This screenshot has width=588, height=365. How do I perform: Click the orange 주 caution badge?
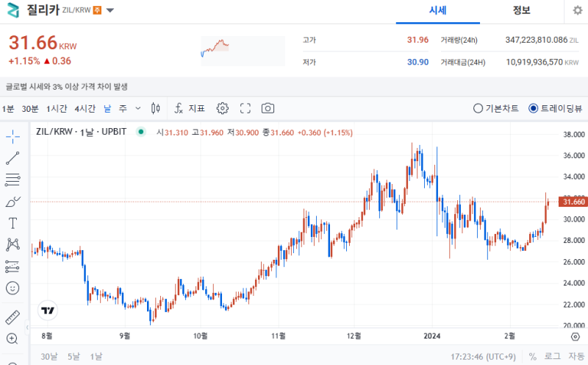97,10
